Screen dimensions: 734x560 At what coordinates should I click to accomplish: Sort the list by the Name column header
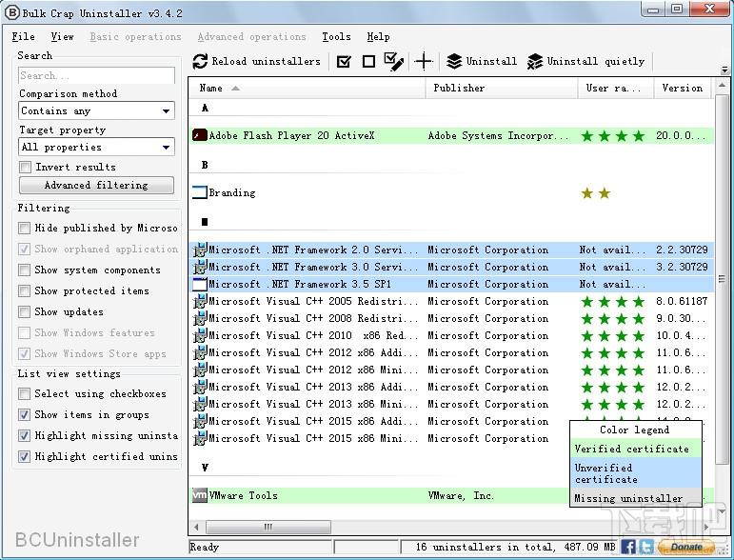(x=307, y=88)
